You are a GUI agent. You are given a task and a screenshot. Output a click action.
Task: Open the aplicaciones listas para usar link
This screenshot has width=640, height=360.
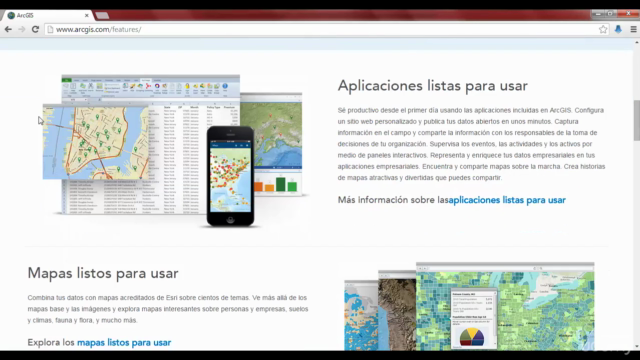pos(507,200)
